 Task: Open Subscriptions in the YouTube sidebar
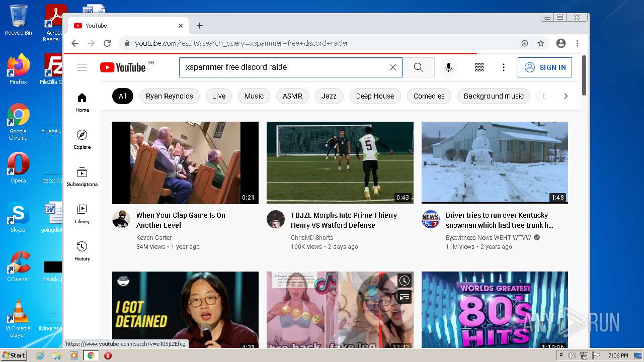(82, 176)
